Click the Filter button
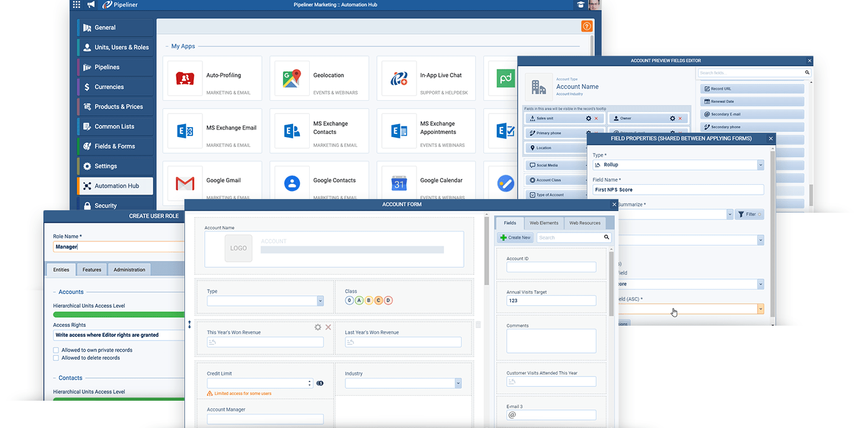The width and height of the screenshot is (868, 428). pos(749,214)
